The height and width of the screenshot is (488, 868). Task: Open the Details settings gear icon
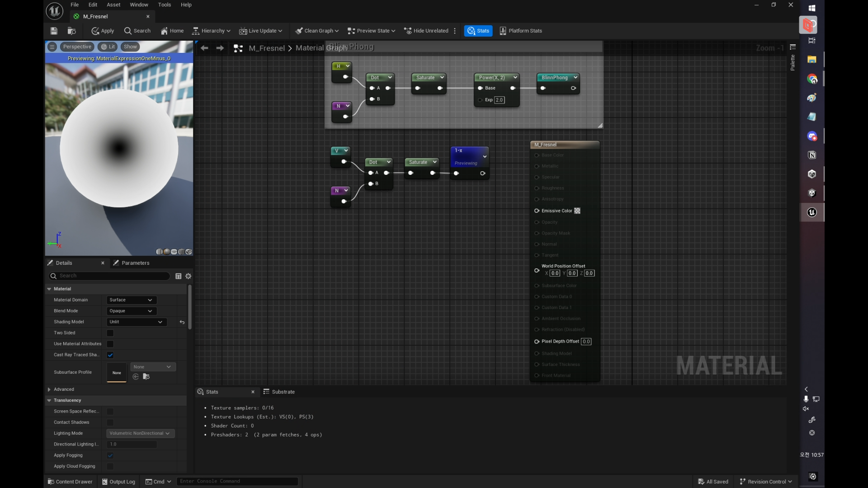189,276
